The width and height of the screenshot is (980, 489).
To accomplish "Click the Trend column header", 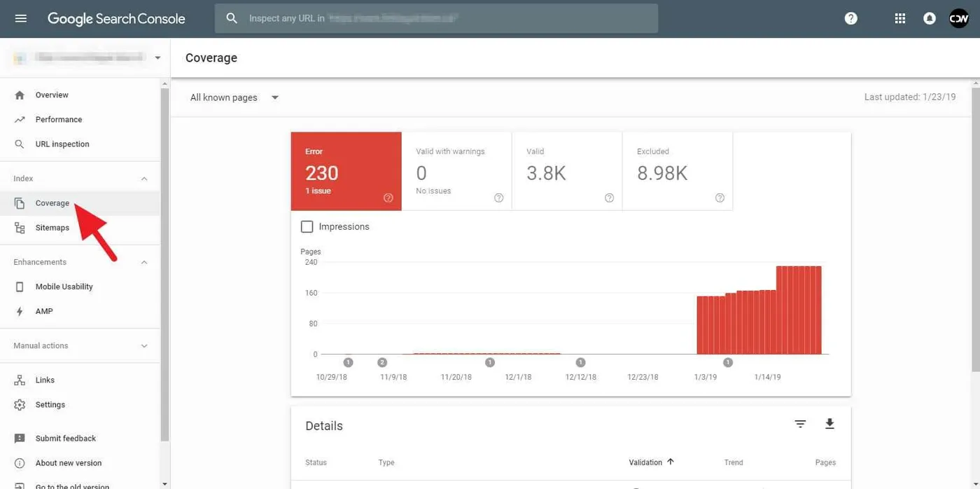I will tap(734, 462).
